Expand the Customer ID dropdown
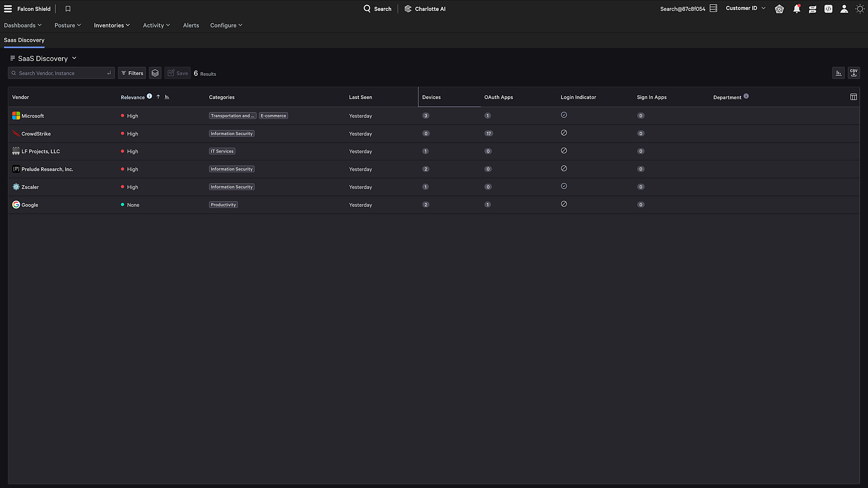The image size is (868, 488). 746,8
